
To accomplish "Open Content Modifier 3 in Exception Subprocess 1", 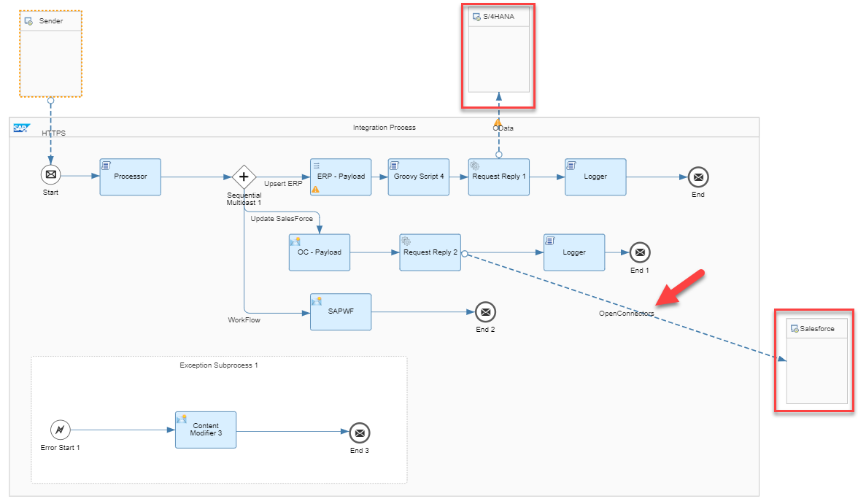I will pyautogui.click(x=206, y=430).
